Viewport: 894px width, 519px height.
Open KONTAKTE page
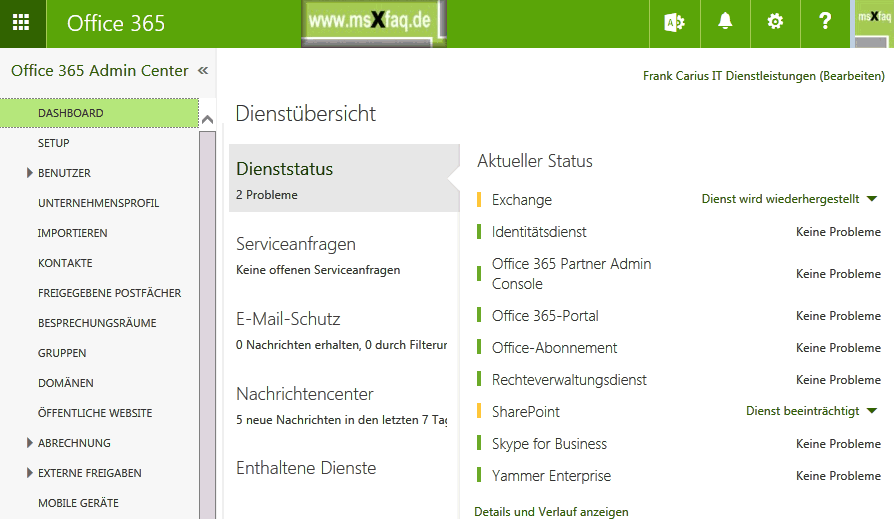[65, 263]
